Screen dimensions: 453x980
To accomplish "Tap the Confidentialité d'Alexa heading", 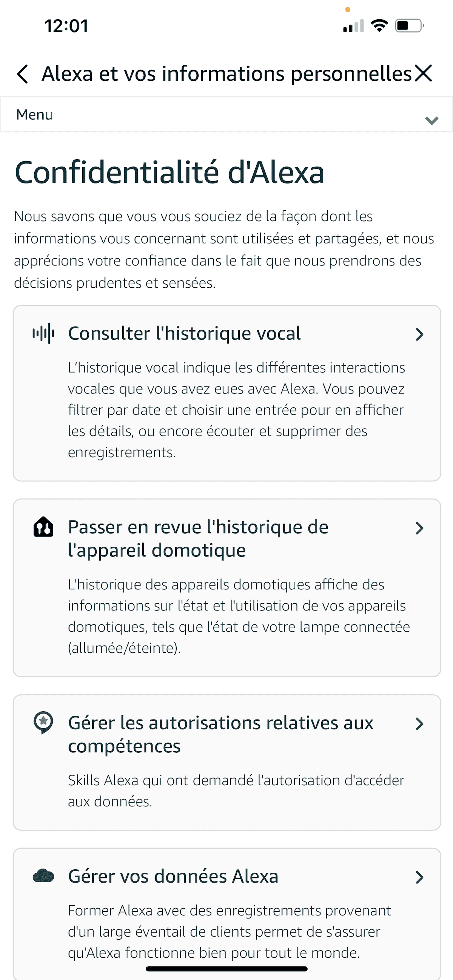I will pos(169,173).
